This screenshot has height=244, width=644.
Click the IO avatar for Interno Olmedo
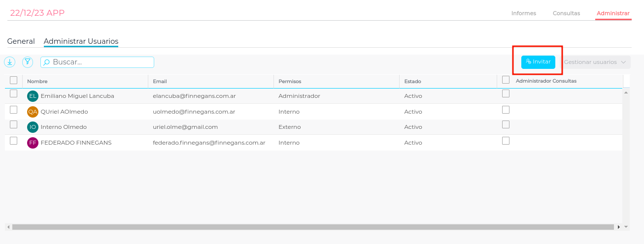[33, 127]
